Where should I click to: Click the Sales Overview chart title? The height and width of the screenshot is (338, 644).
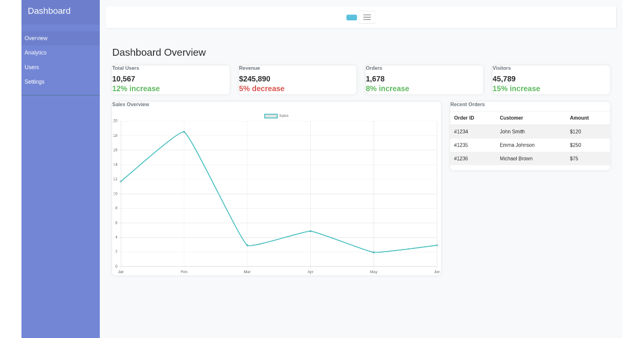(130, 105)
